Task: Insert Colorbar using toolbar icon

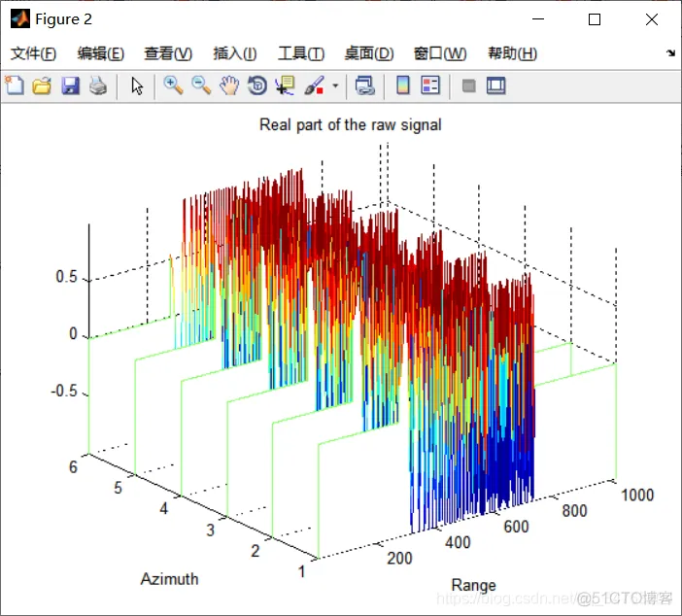Action: pos(403,86)
